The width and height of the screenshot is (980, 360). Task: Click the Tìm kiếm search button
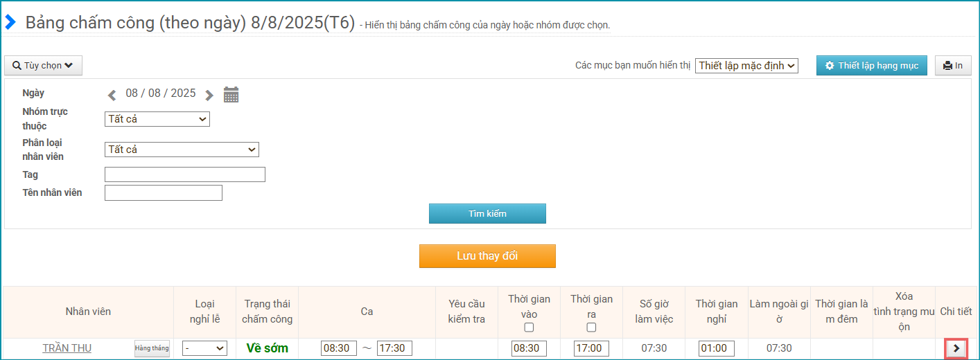[x=487, y=214]
